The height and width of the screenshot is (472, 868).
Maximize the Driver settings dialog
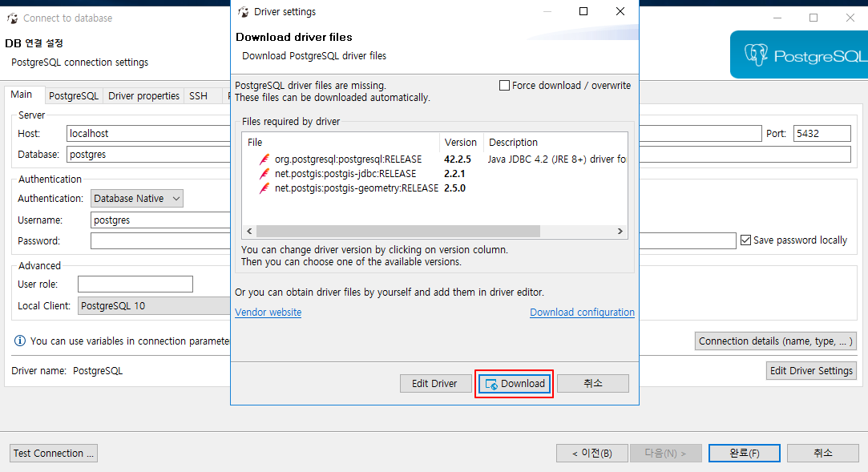click(583, 12)
